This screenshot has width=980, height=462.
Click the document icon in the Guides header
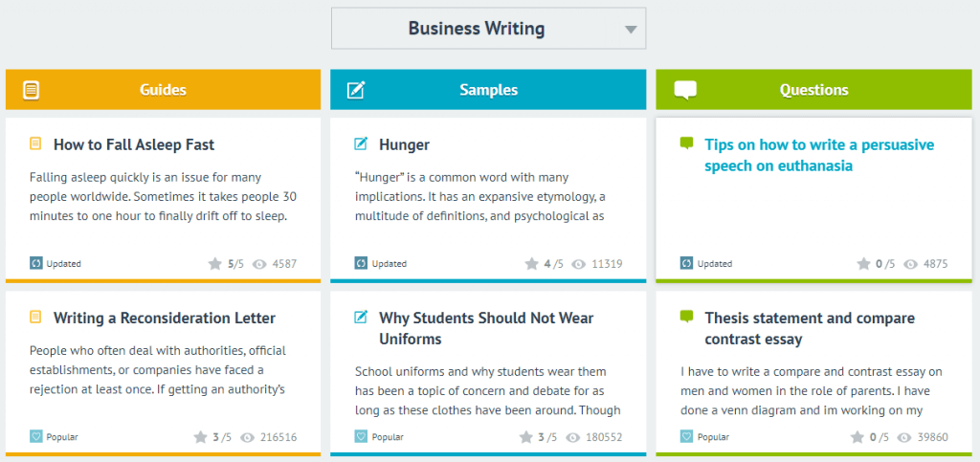[x=32, y=90]
